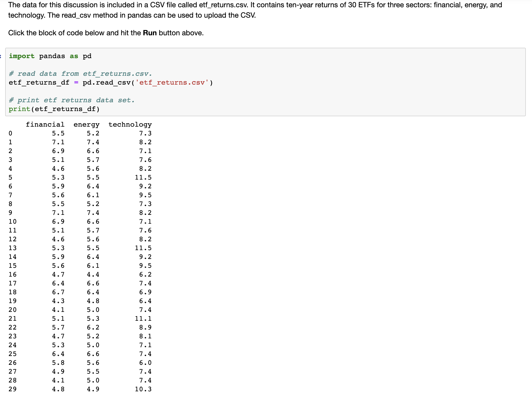Click the comment print etf returns data set
The width and height of the screenshot is (532, 397).
point(71,100)
